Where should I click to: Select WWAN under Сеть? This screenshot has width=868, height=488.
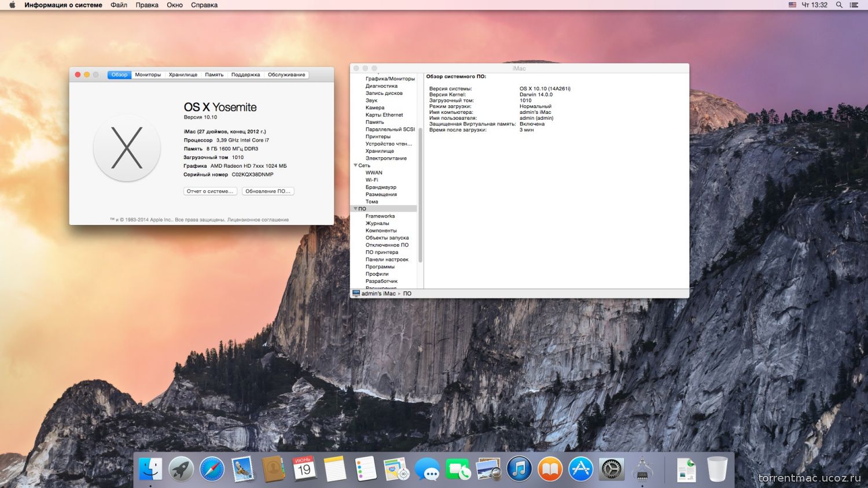(x=374, y=173)
